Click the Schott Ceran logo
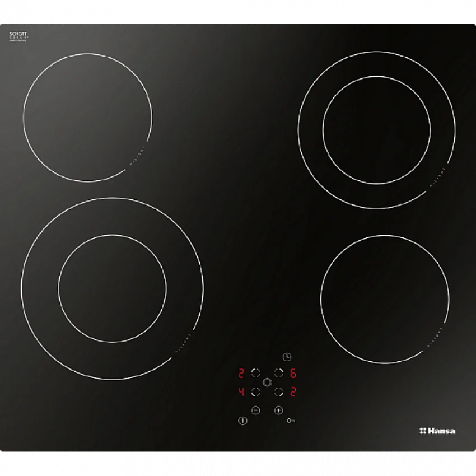The width and height of the screenshot is (476, 476). [18, 36]
